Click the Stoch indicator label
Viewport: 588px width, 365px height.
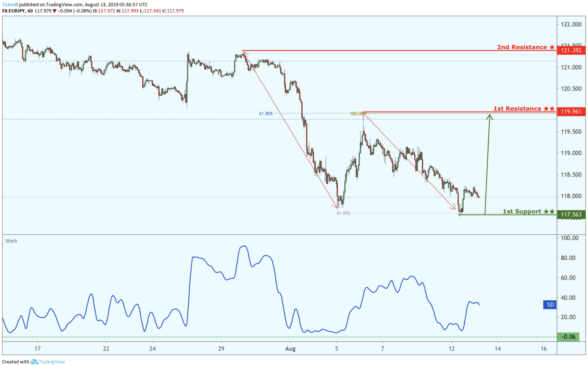click(x=11, y=241)
